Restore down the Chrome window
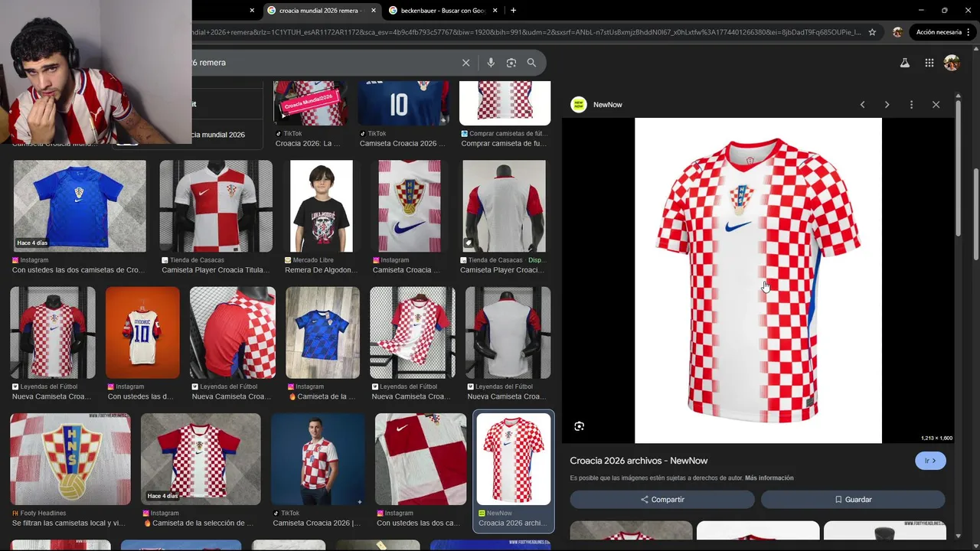 [x=944, y=11]
